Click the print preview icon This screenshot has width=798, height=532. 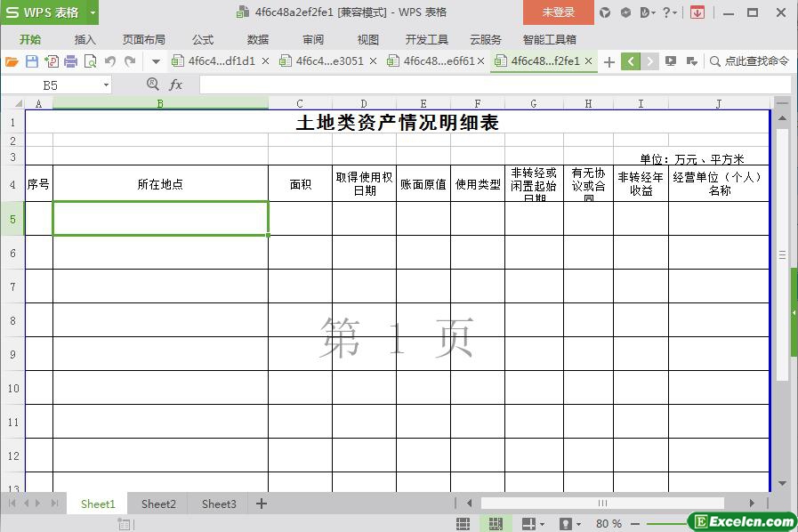(90, 61)
